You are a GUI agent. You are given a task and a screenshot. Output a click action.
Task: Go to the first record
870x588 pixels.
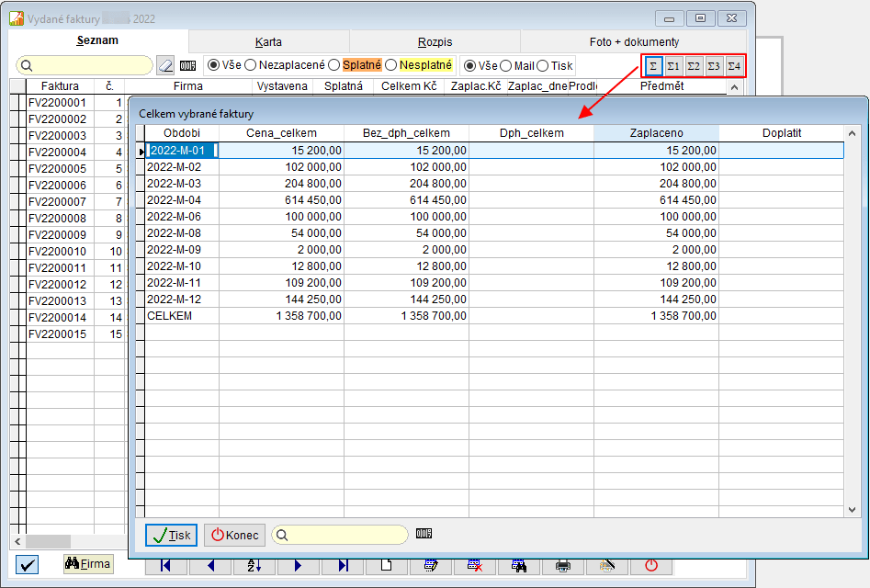click(166, 565)
